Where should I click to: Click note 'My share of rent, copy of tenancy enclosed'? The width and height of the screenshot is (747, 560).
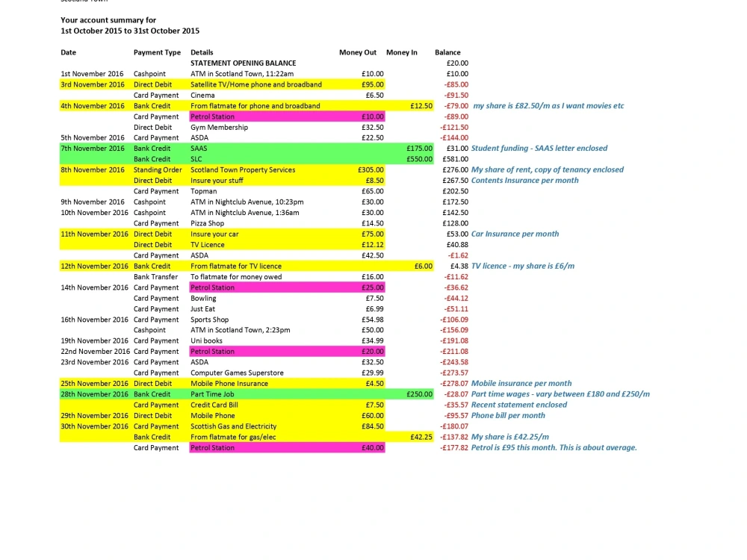548,169
